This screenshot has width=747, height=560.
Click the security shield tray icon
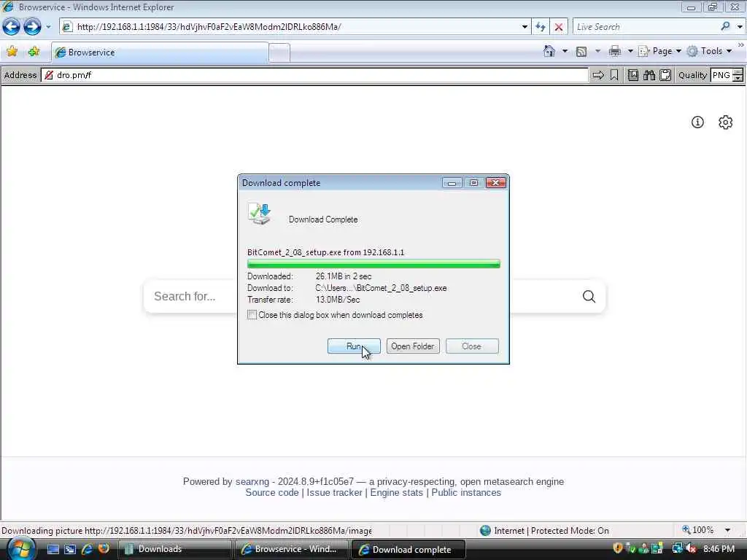point(618,548)
